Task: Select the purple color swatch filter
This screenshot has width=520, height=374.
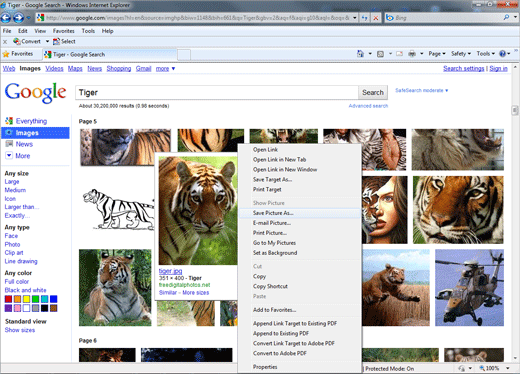Action: 8,308
